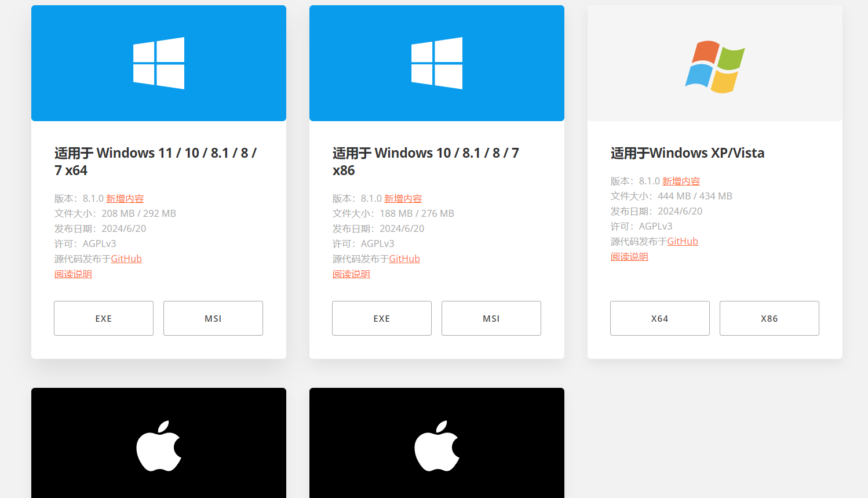
Task: Open 阅读说明 link in x86 card
Action: point(351,274)
